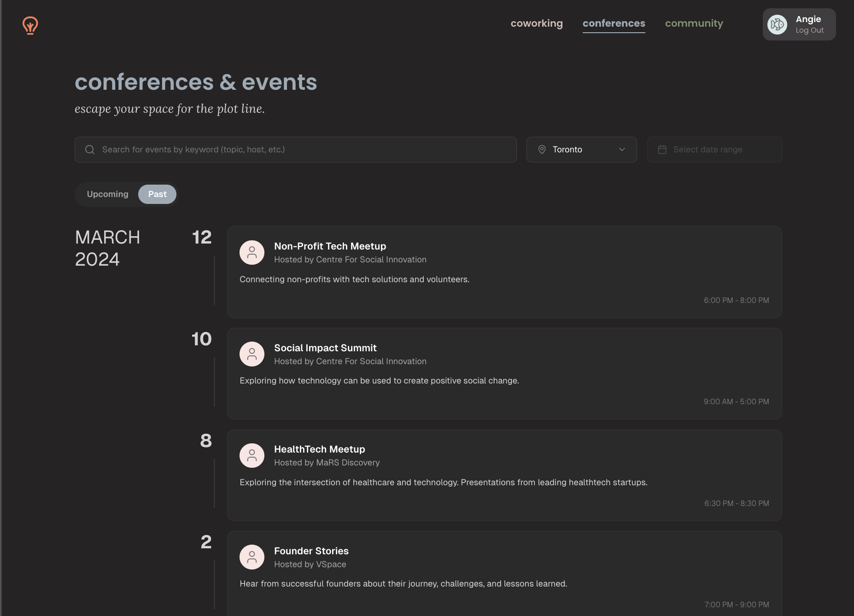Click Social Impact Summit host avatar

coord(252,354)
